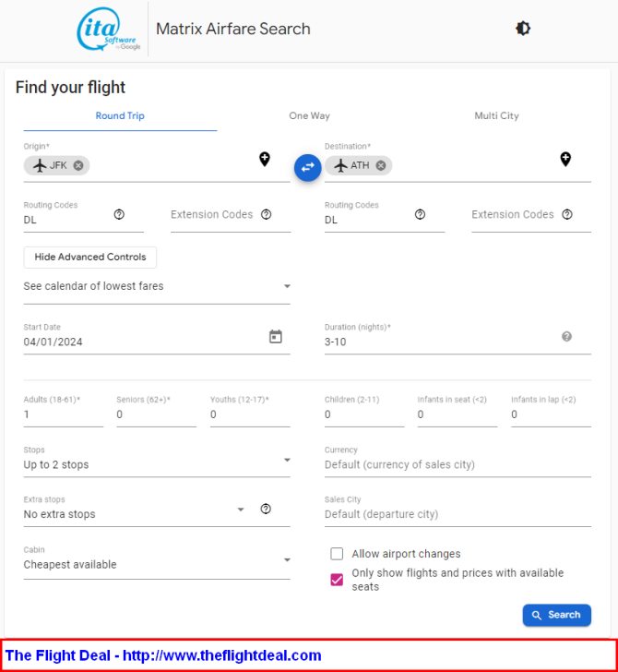This screenshot has height=672, width=618.
Task: Open help for Extra stops
Action: coord(266,509)
